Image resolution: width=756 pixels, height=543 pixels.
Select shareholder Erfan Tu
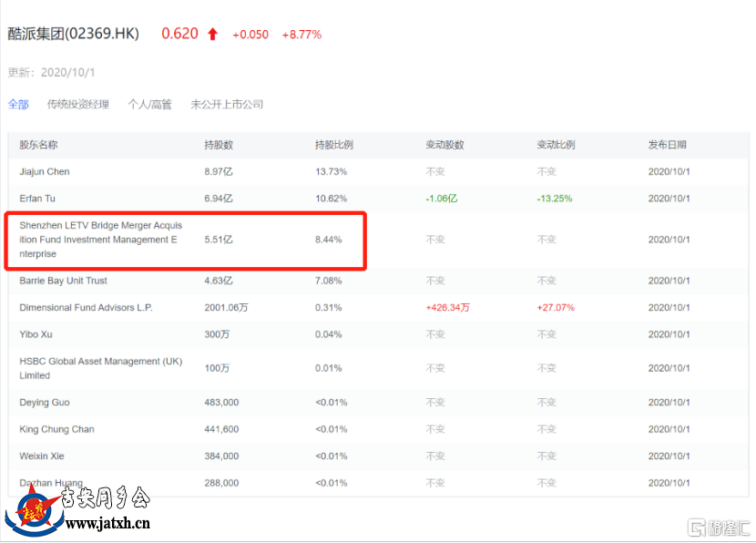[x=37, y=199]
